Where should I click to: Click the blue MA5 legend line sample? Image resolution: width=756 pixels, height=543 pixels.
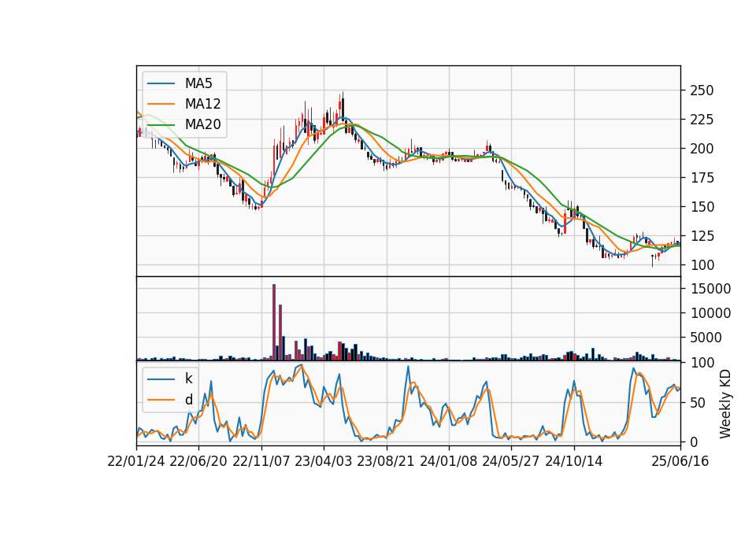tap(161, 83)
